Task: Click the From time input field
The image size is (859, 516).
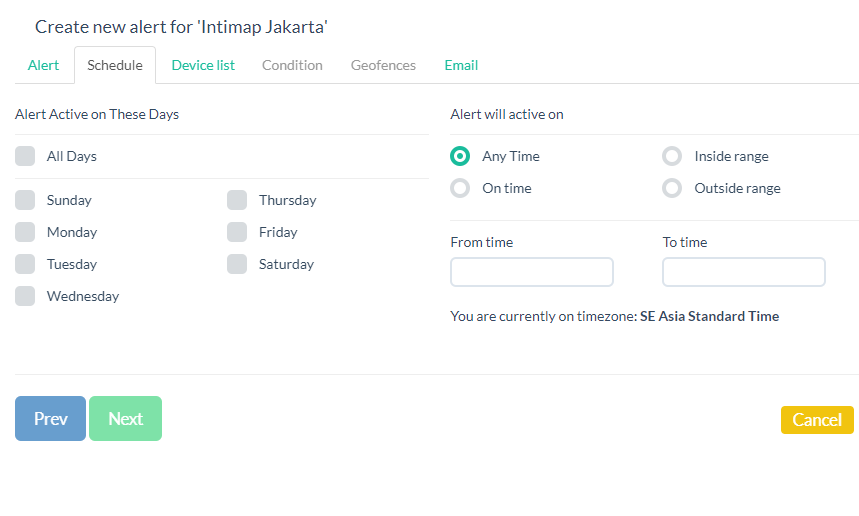Action: click(x=532, y=272)
